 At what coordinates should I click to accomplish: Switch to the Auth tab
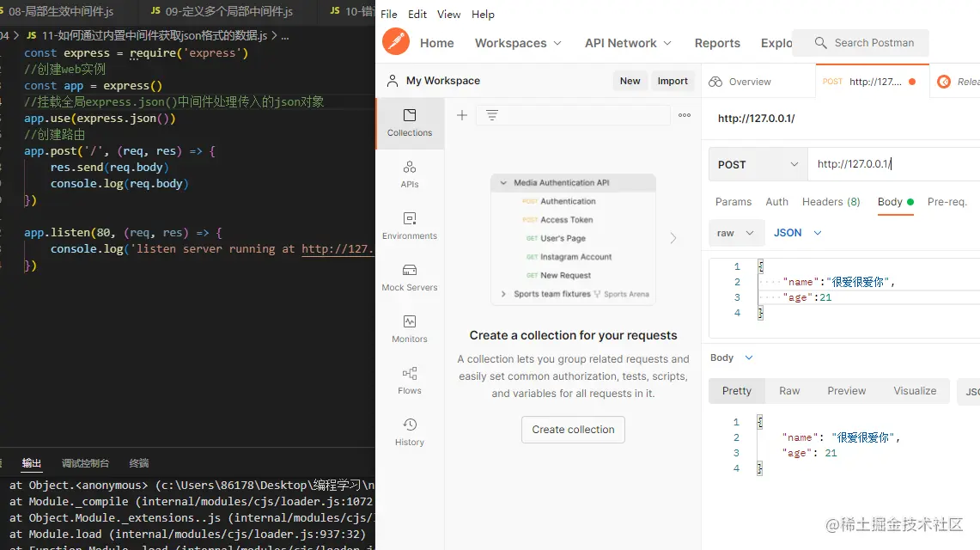pos(777,202)
